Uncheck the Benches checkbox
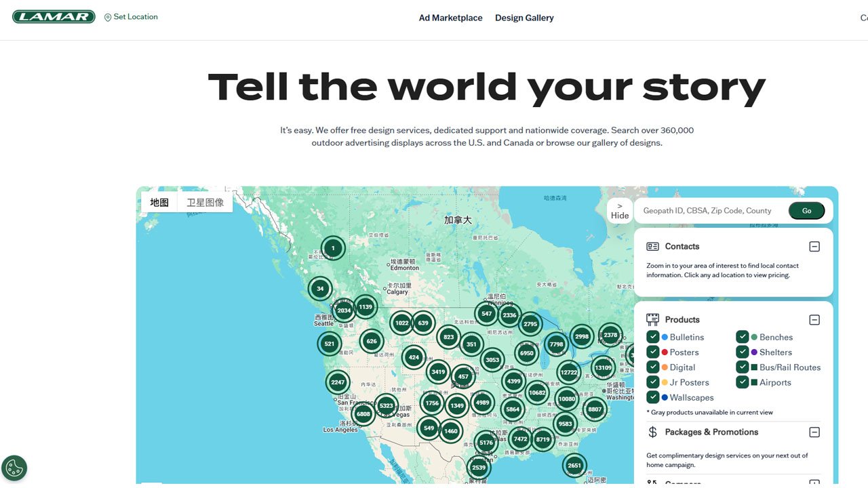 pos(743,337)
